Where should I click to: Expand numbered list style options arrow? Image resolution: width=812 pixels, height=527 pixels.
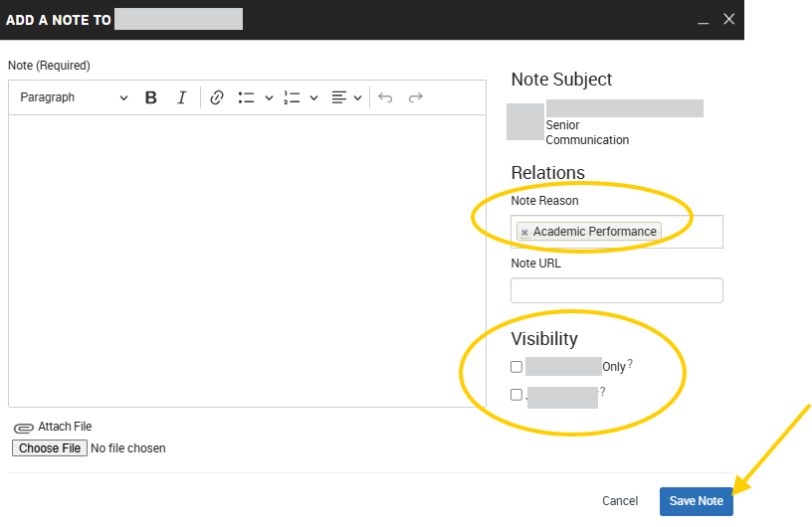point(313,97)
